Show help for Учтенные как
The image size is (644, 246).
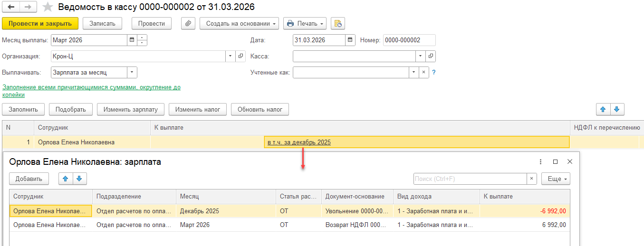pos(433,73)
